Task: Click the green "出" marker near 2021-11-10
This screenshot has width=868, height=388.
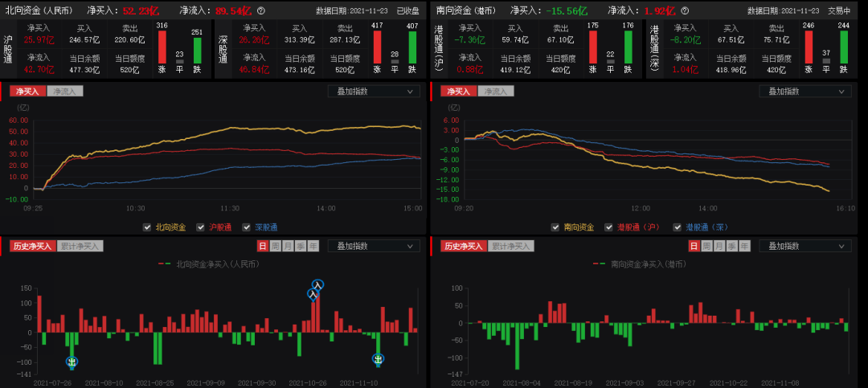Action: 378,359
